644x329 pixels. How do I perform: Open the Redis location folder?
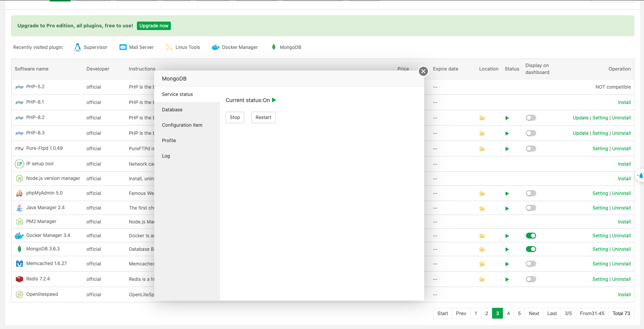482,279
